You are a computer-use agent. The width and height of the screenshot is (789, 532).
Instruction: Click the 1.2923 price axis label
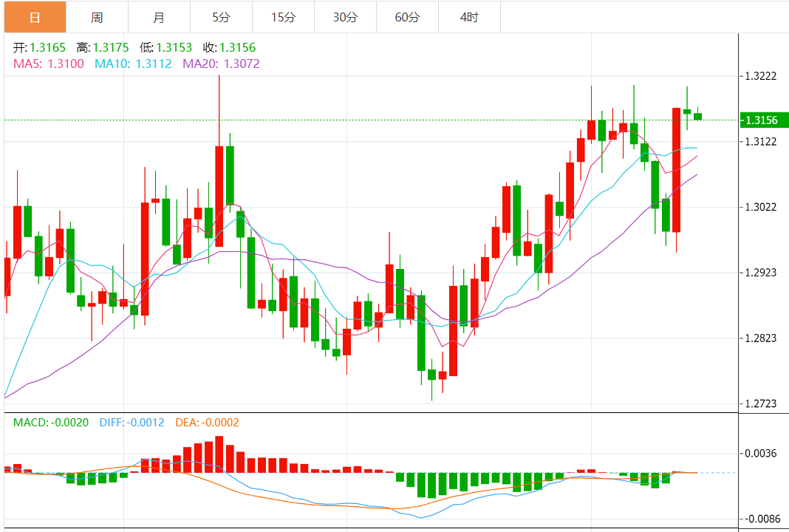point(761,273)
